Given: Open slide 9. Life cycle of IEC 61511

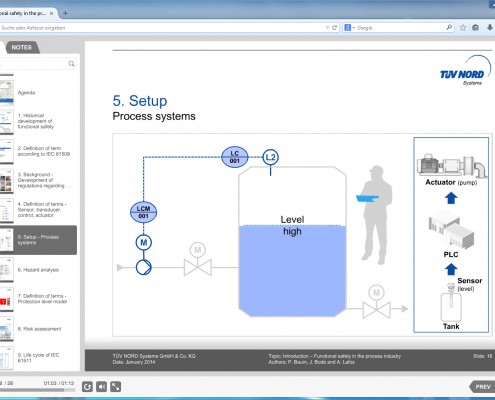Looking at the screenshot, I should [x=38, y=358].
